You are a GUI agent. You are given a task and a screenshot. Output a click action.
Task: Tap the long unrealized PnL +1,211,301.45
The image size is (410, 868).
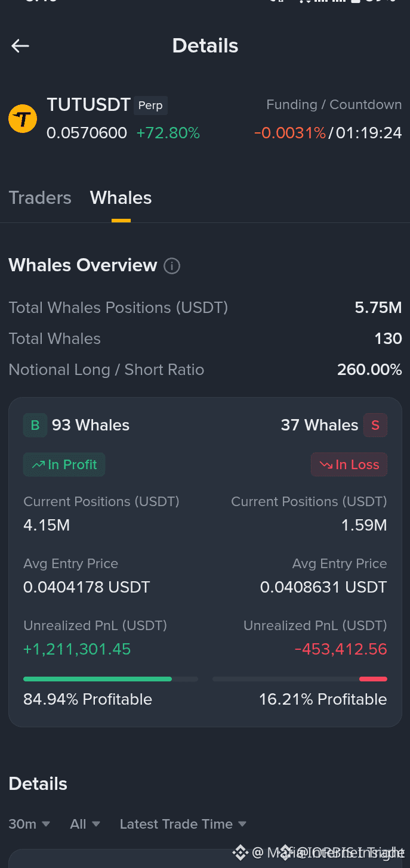point(77,649)
